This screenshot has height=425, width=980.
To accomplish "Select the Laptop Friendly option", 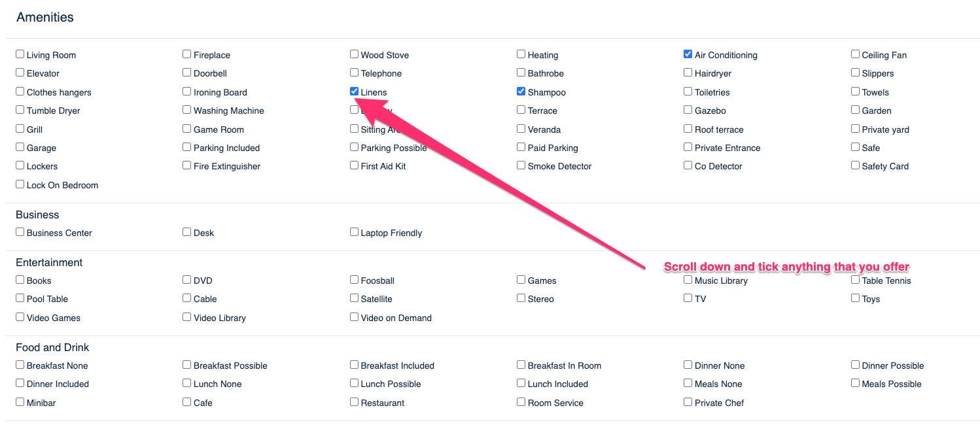I will (354, 232).
